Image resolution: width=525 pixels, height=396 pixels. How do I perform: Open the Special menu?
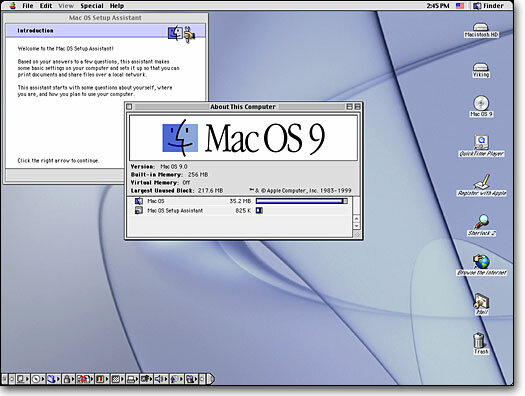point(92,6)
